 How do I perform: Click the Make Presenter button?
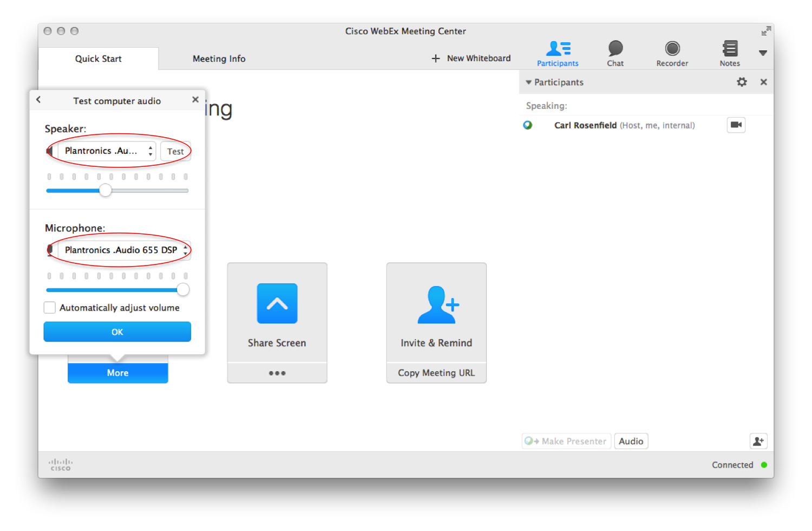point(566,441)
